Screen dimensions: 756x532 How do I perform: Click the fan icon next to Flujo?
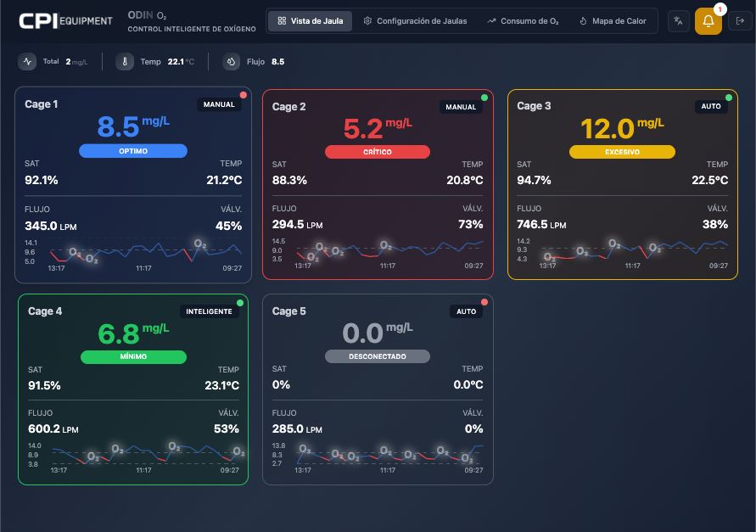[x=229, y=62]
